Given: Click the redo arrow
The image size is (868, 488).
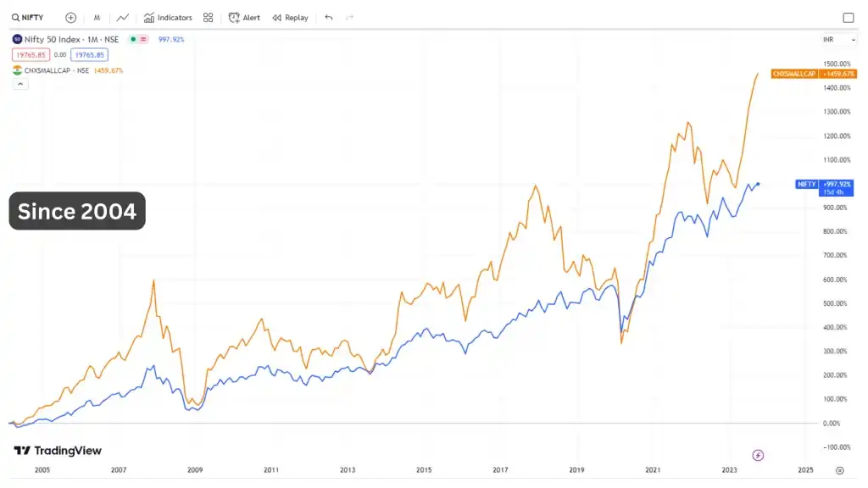Looking at the screenshot, I should (x=350, y=18).
